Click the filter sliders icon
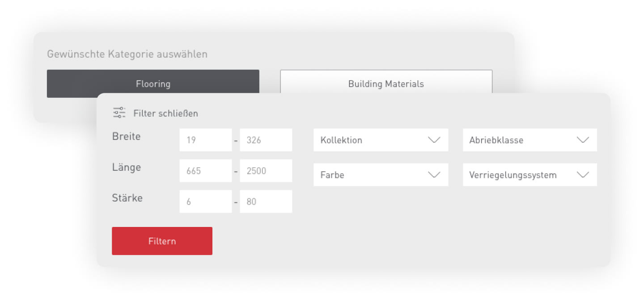 tap(119, 113)
